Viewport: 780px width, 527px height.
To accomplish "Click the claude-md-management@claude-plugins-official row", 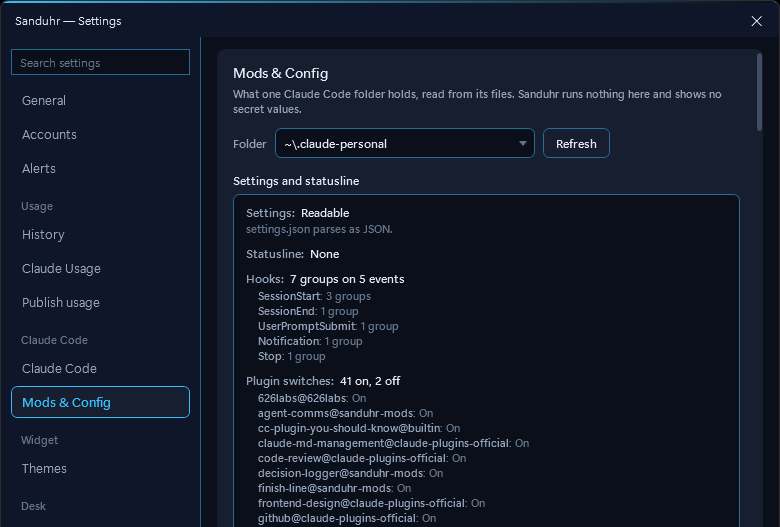I will pos(393,443).
